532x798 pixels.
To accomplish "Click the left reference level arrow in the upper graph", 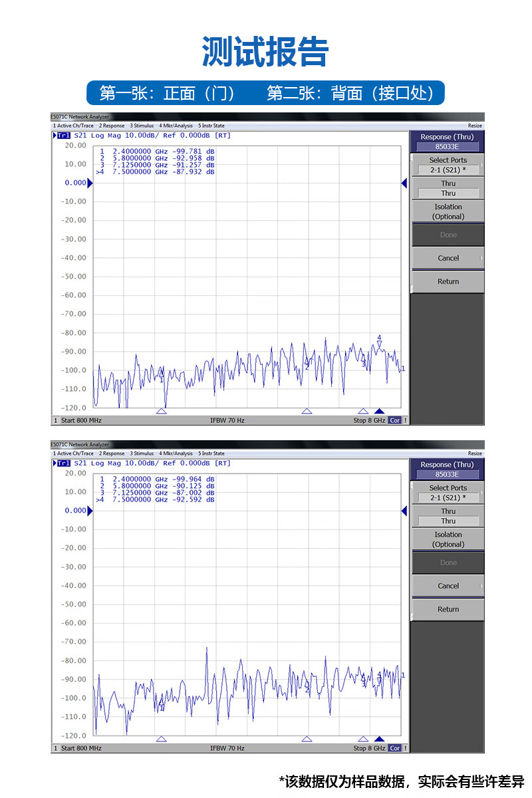I will (90, 183).
